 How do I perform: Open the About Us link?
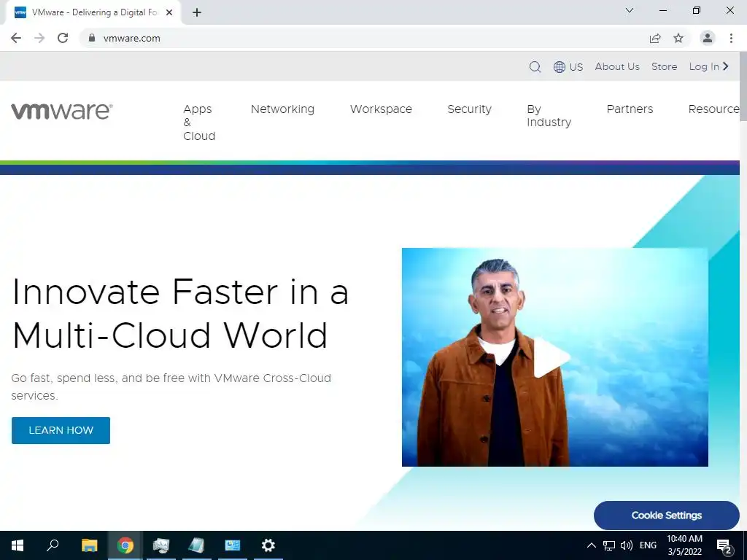pos(617,66)
